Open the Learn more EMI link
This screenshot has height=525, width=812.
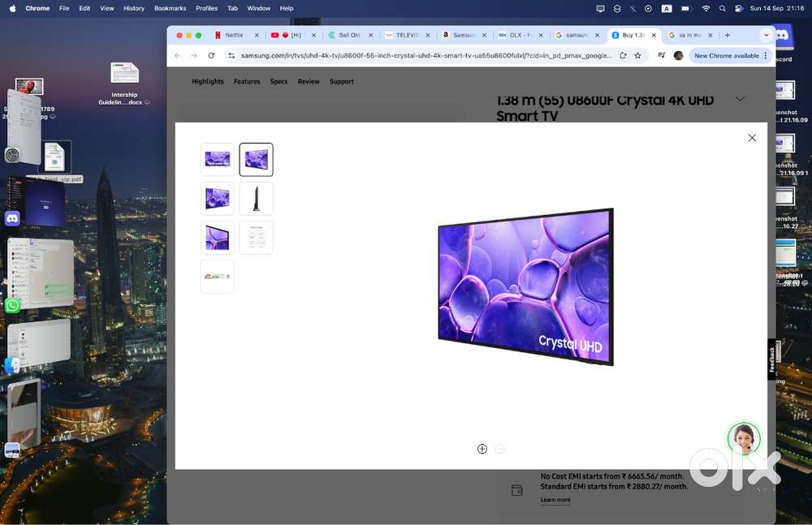(x=555, y=500)
